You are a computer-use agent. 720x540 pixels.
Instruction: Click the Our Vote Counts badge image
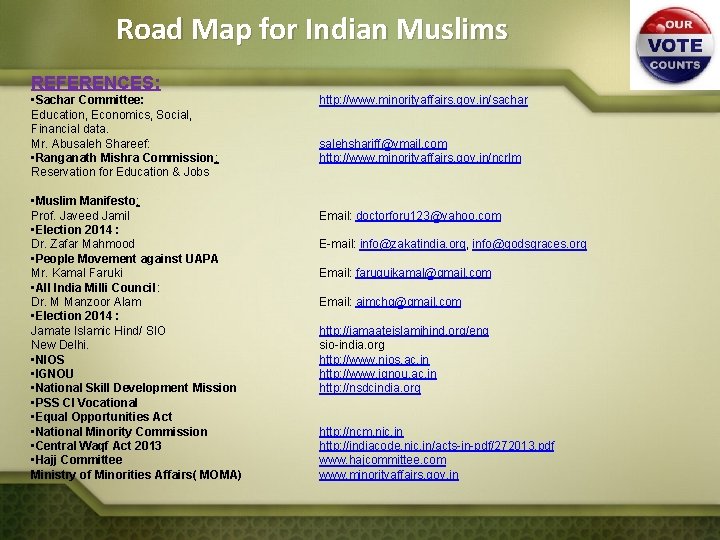click(x=675, y=45)
